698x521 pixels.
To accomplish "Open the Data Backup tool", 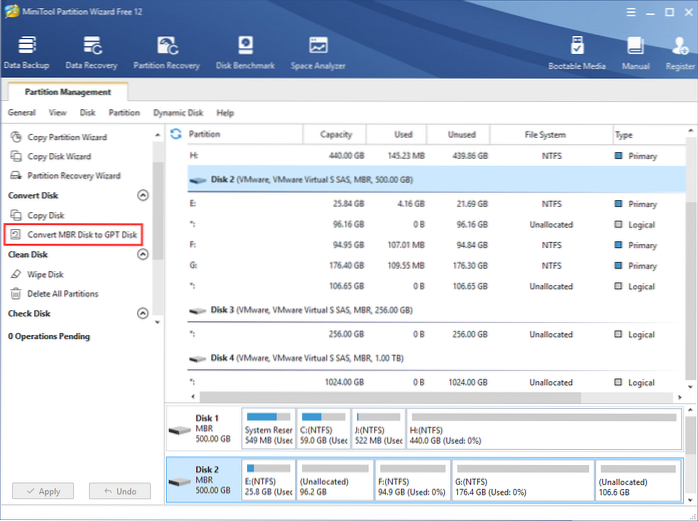I will (27, 52).
